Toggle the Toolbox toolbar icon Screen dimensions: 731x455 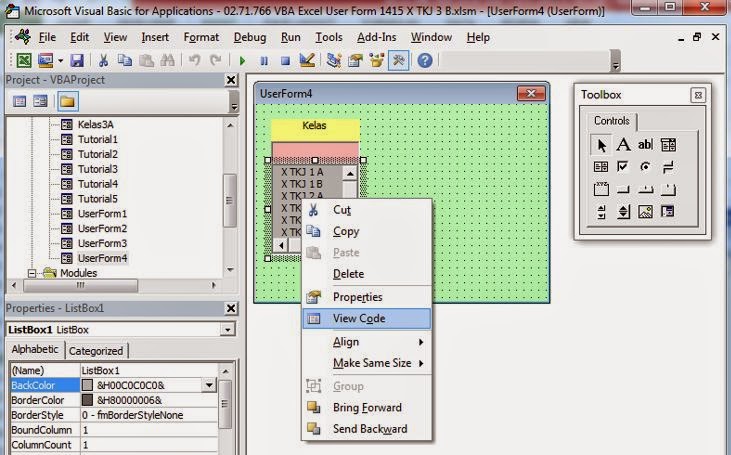(399, 61)
